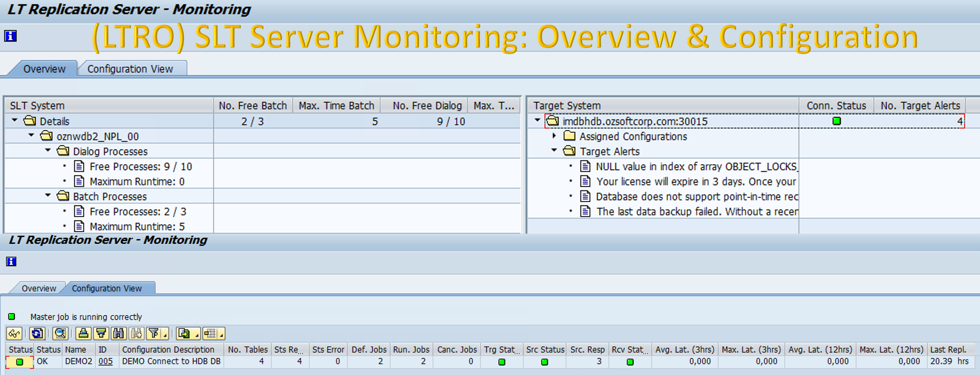Collapse the Target Alerts folder
The image size is (980, 375).
(x=555, y=150)
